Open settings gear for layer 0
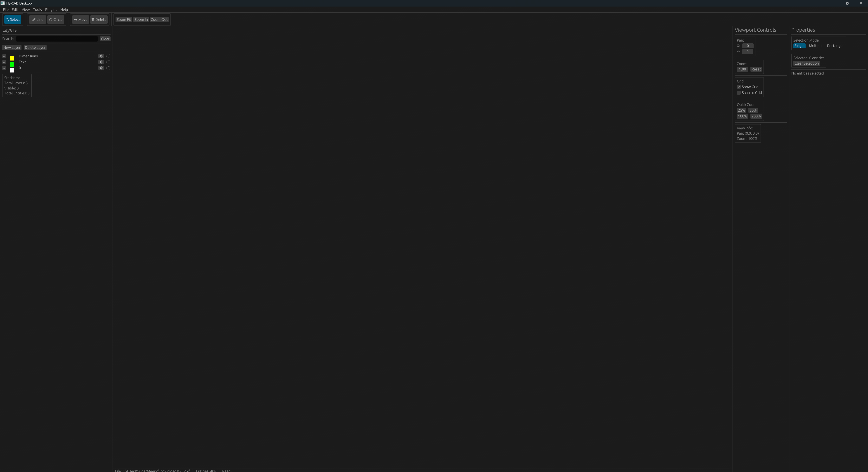This screenshot has height=472, width=868. [x=101, y=68]
